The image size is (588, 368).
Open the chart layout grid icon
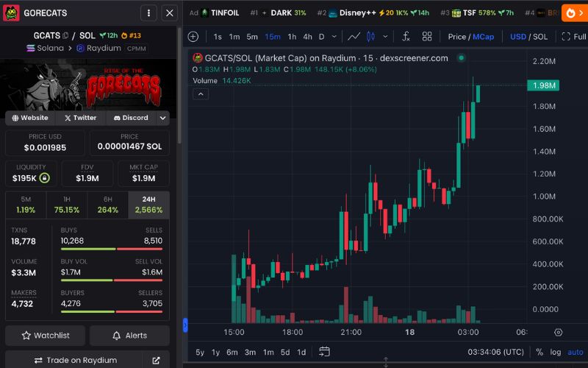pos(427,37)
